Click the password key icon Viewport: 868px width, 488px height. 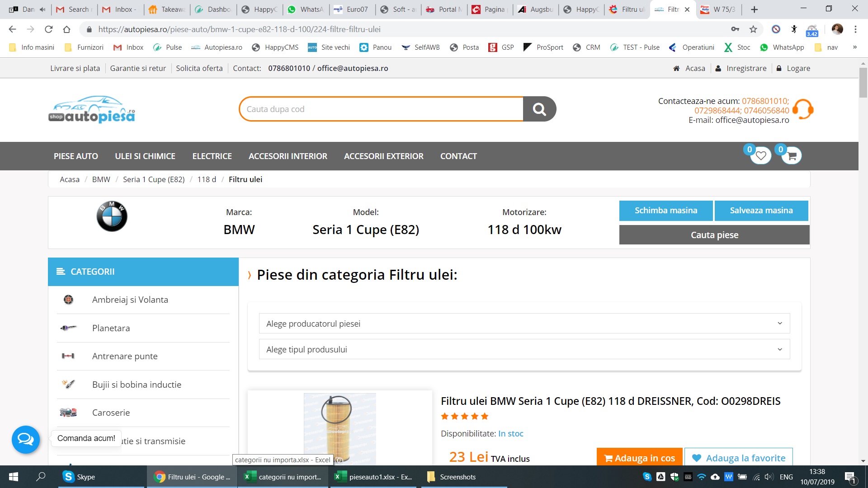(x=735, y=29)
